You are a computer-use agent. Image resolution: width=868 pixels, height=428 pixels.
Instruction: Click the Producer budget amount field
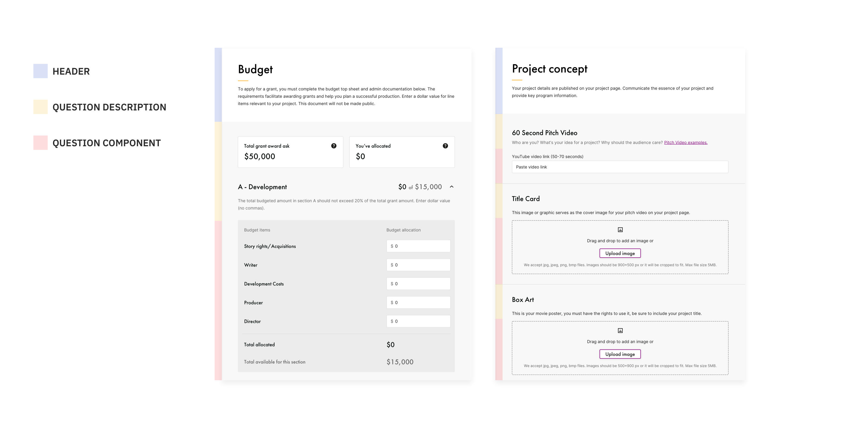pos(418,303)
